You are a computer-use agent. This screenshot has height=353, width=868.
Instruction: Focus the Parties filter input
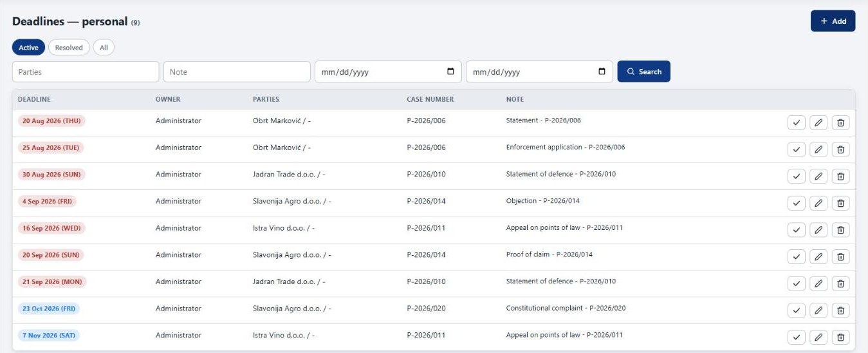pos(86,72)
